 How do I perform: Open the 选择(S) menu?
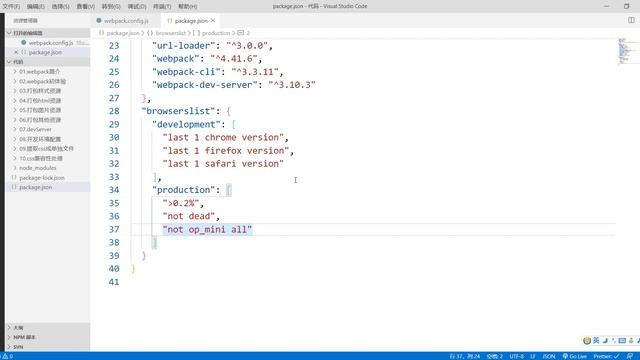click(60, 7)
